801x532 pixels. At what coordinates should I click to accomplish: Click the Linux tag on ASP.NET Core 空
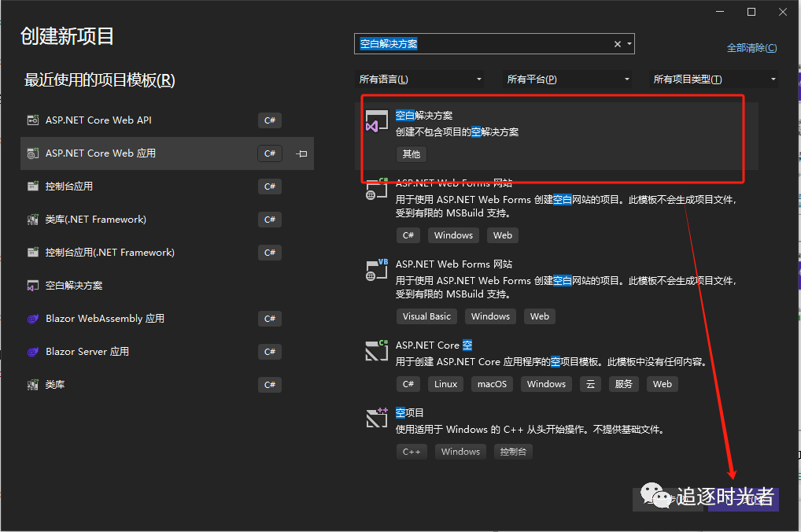[x=445, y=384]
